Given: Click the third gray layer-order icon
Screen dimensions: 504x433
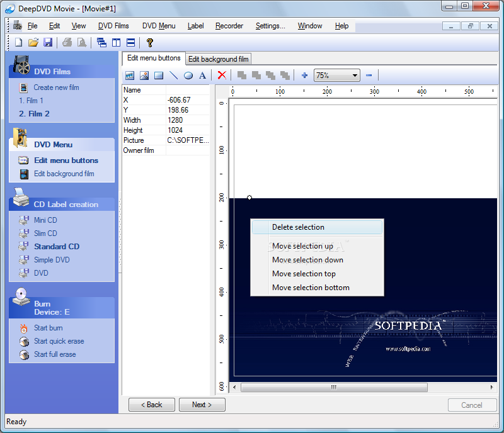Looking at the screenshot, I should pos(271,76).
